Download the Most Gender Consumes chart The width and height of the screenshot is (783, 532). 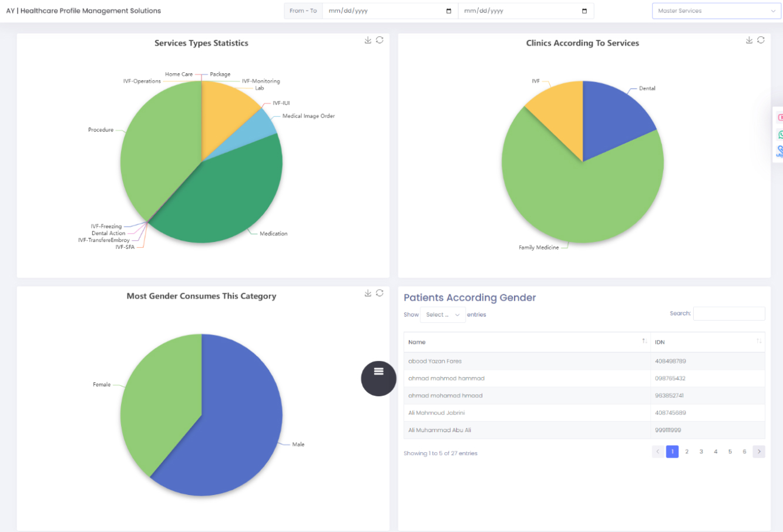[x=368, y=293]
